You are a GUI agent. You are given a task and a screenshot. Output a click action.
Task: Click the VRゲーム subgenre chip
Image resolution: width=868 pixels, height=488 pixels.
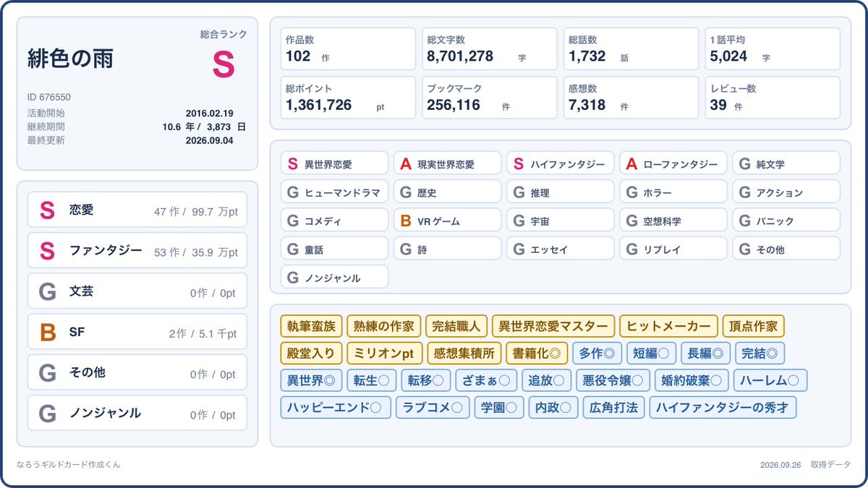(x=447, y=220)
